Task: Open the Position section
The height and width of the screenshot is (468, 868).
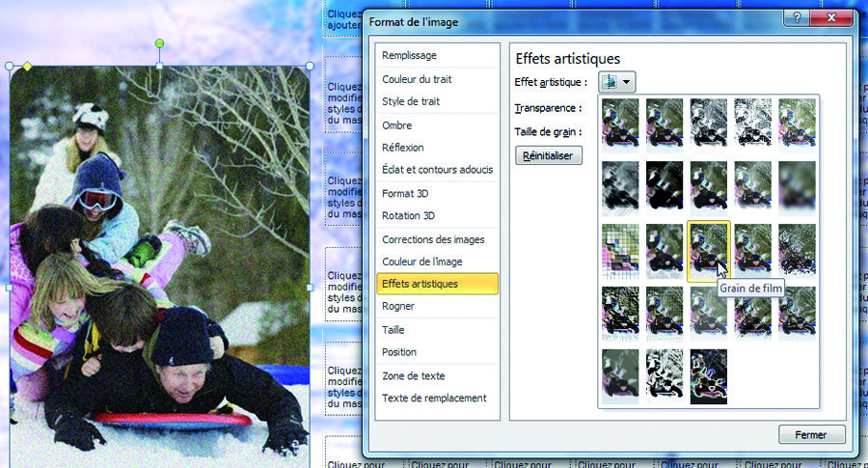Action: pyautogui.click(x=437, y=351)
